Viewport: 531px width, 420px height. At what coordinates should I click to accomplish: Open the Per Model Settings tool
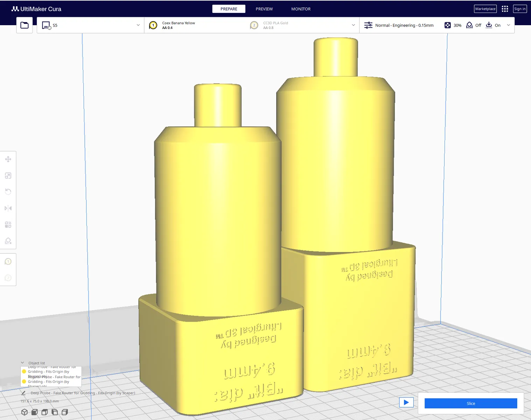click(8, 225)
